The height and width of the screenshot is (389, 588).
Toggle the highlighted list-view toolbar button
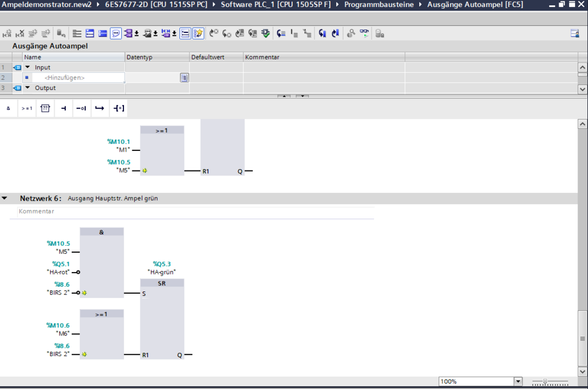(185, 33)
